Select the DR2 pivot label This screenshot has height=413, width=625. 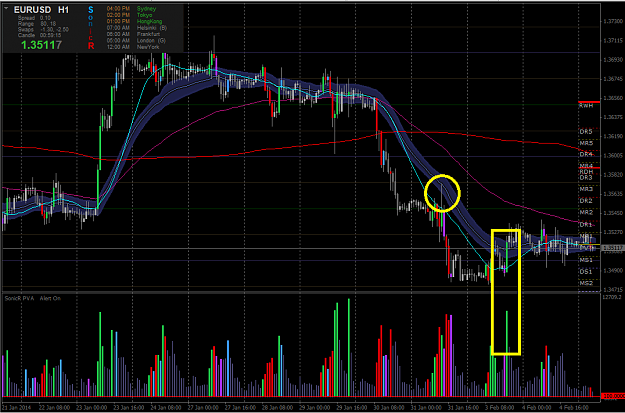[x=586, y=201]
